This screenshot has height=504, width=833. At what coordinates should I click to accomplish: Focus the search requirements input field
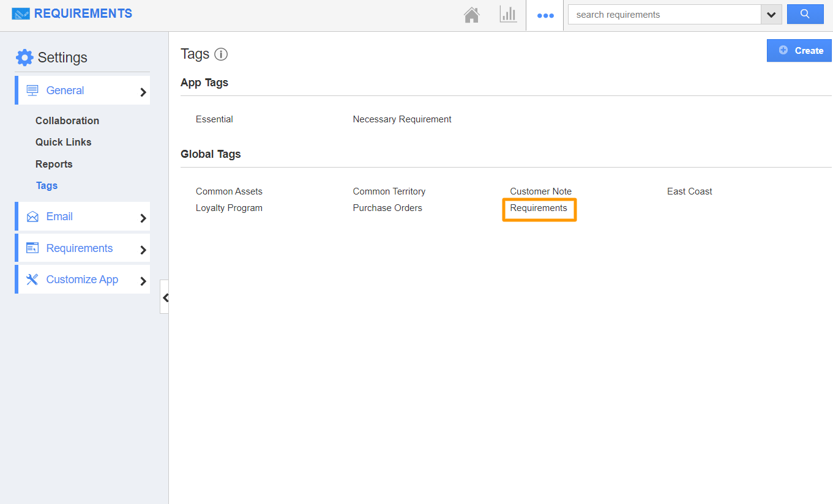click(664, 15)
